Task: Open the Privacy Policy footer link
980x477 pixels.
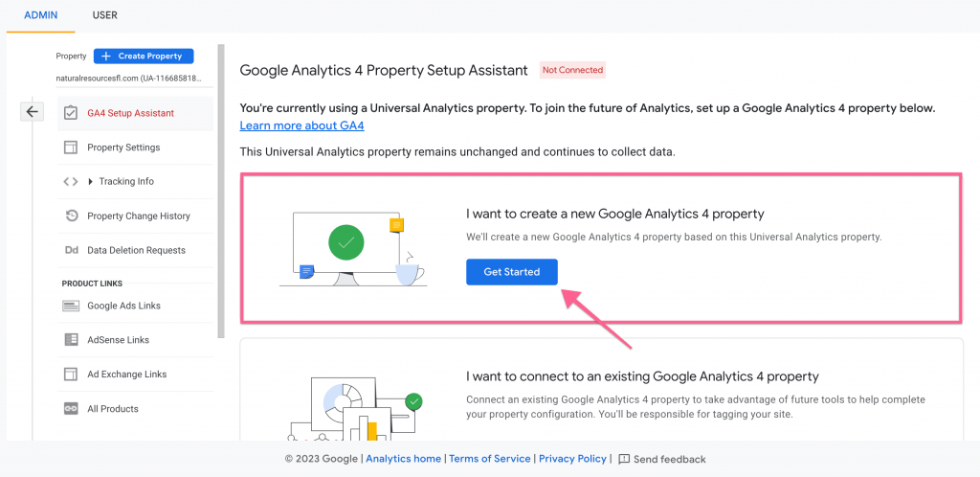Action: tap(572, 459)
